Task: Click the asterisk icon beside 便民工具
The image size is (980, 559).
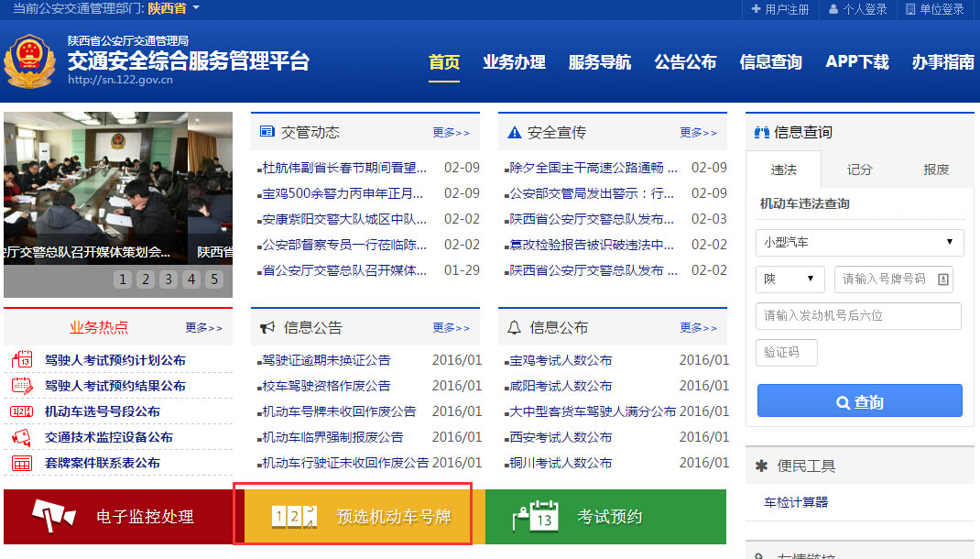Action: [x=761, y=466]
